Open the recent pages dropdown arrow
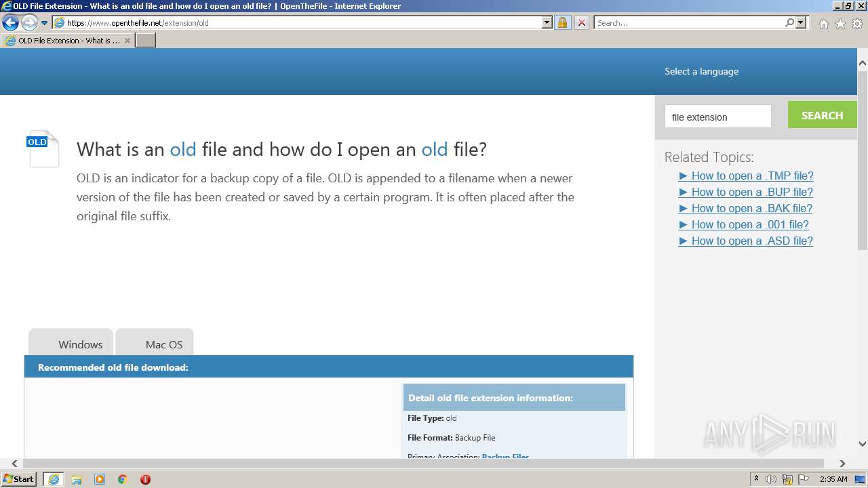Screen dimensions: 868x488 45,23
